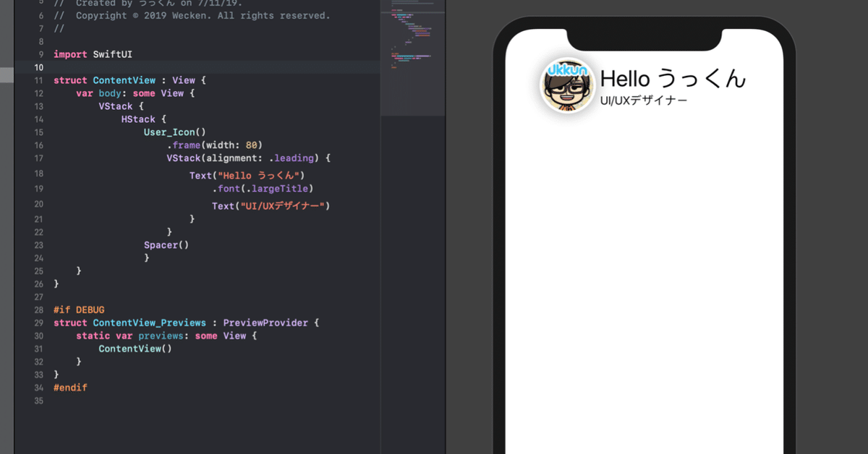Click the 'Spacer()' code line

[x=166, y=245]
